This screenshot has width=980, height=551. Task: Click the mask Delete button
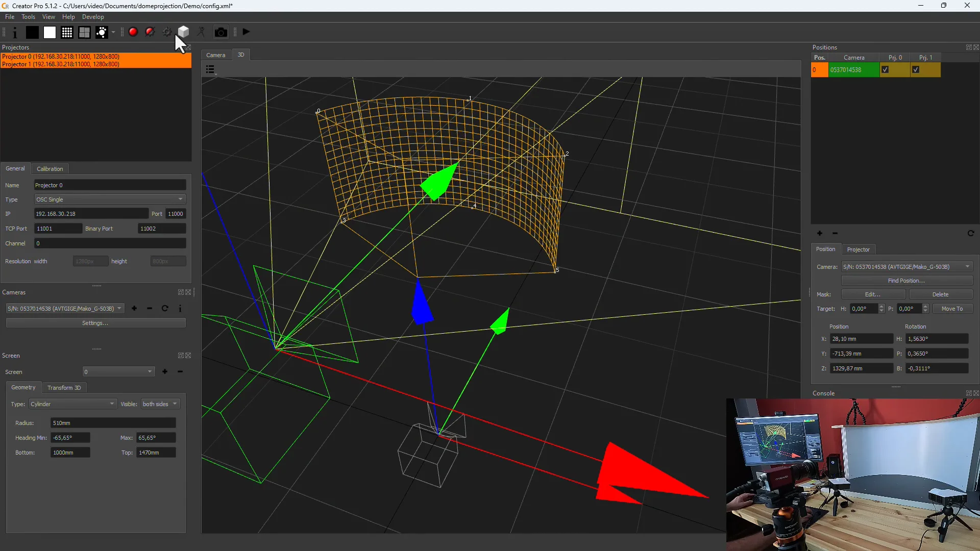click(941, 294)
